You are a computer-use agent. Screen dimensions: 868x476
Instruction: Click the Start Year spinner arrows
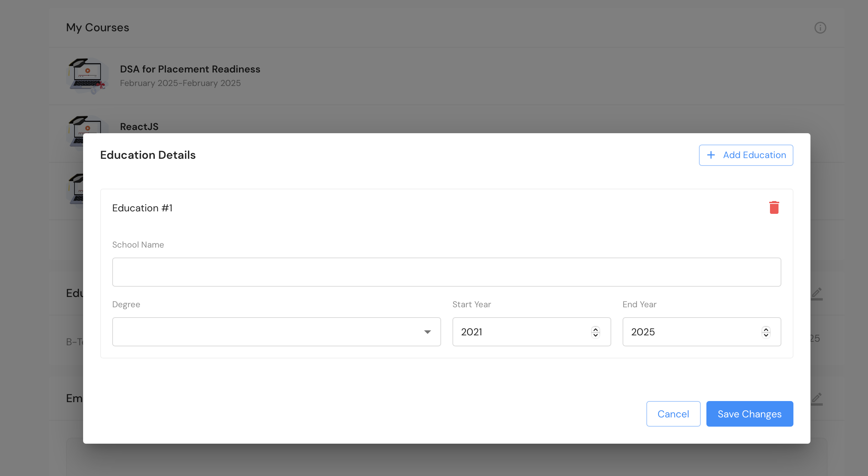596,332
